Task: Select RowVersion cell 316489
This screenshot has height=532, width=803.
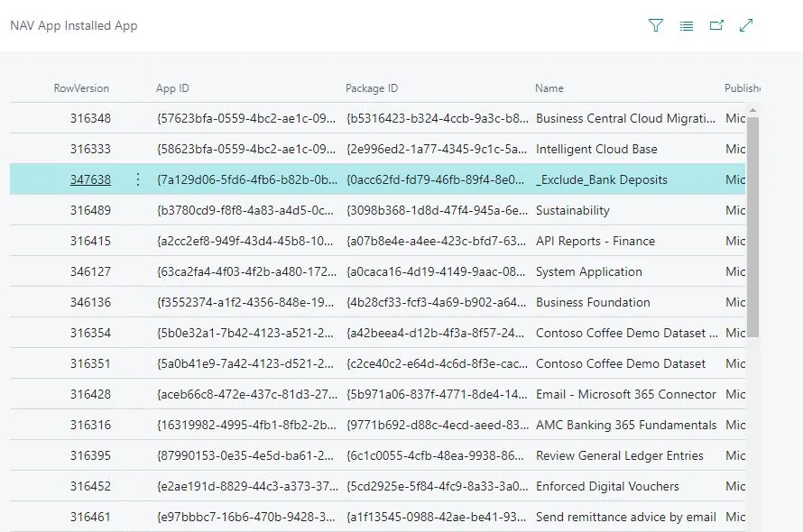Action: [90, 210]
